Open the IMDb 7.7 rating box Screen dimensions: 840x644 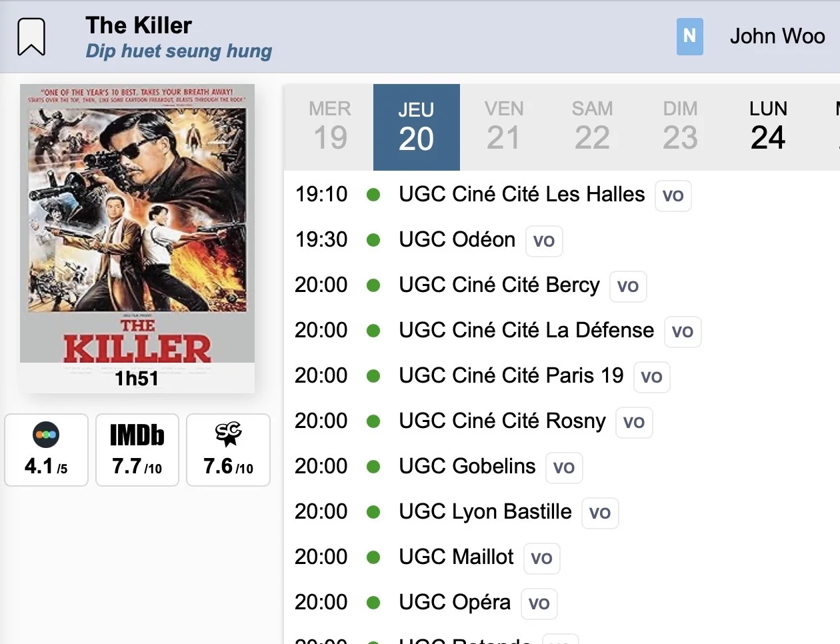click(x=137, y=450)
